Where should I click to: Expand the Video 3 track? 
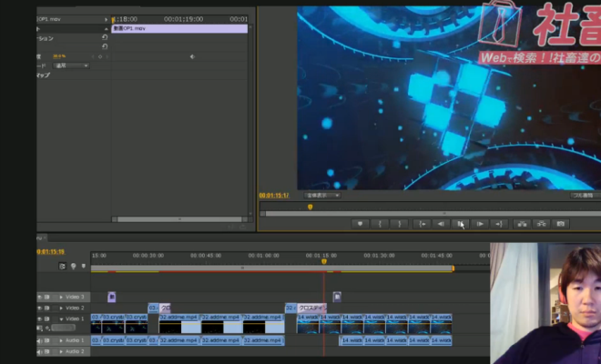pos(61,297)
